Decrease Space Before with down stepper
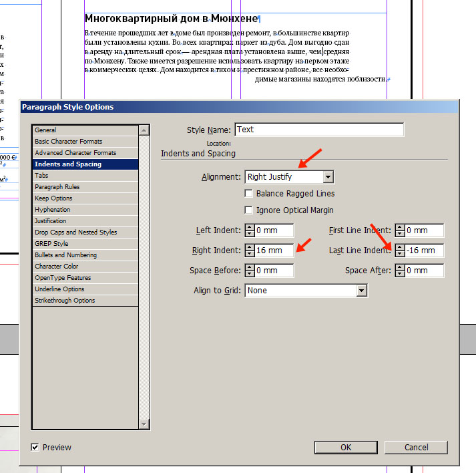 (x=250, y=274)
